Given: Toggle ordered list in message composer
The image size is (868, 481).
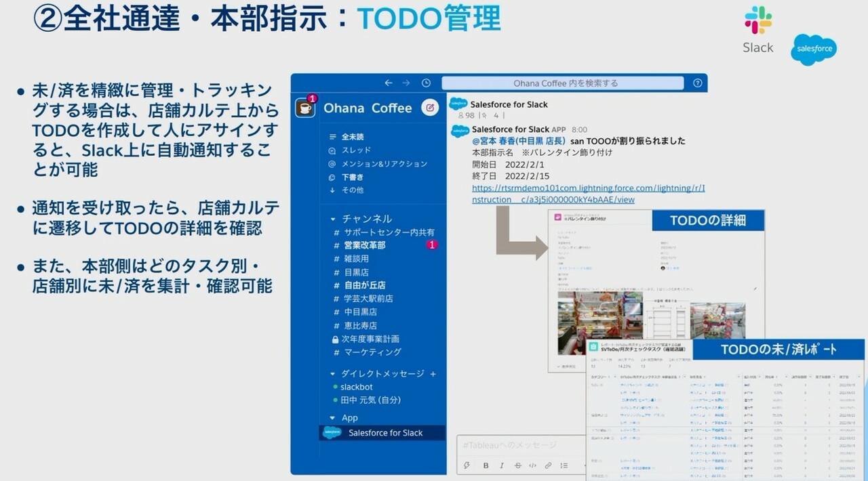Looking at the screenshot, I should point(565,465).
